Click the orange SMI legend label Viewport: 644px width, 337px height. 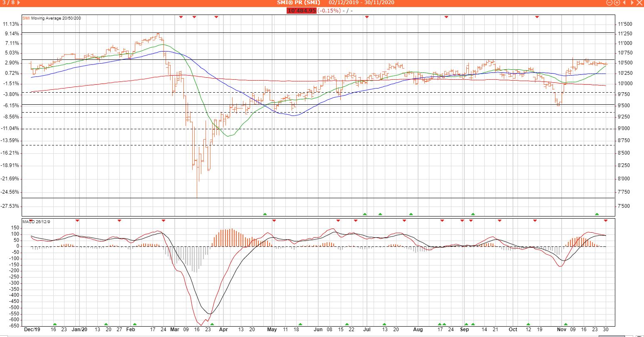26,18
